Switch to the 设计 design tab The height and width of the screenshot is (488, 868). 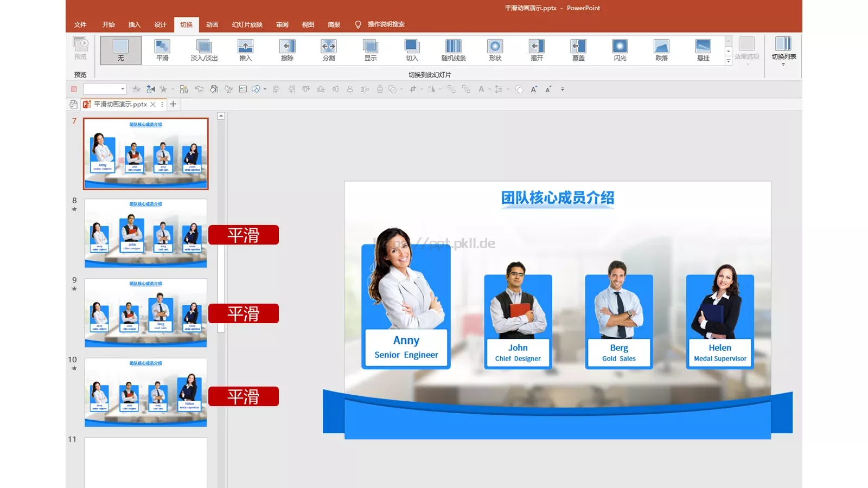pos(161,24)
